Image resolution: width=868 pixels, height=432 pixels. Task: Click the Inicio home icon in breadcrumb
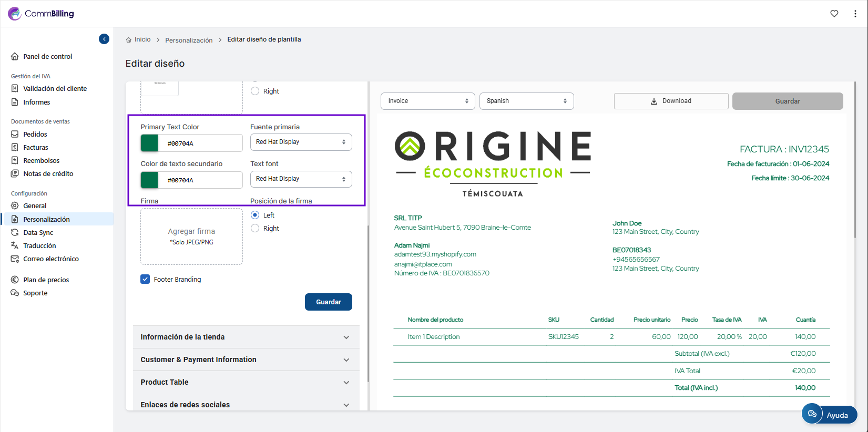pos(129,40)
